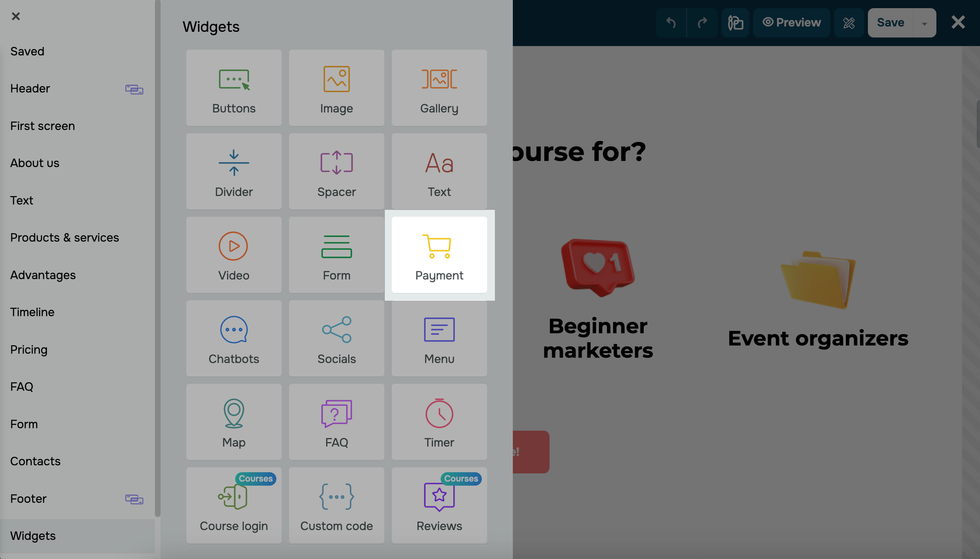This screenshot has width=980, height=559.
Task: Select the Payment widget
Action: click(439, 255)
